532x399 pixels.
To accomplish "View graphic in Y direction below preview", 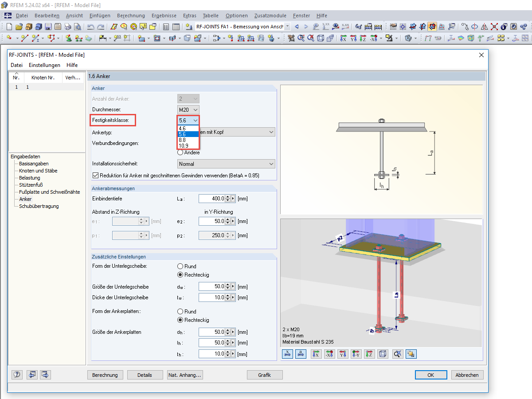I will pos(343,354).
